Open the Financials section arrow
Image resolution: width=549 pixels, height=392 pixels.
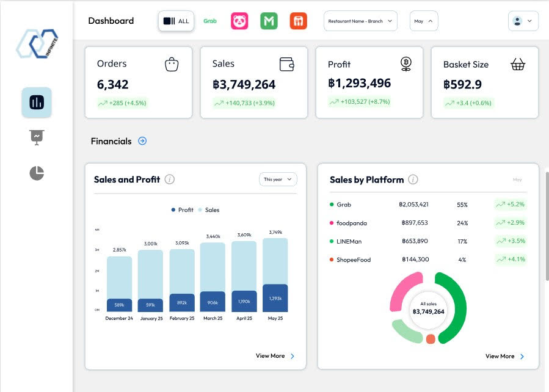[142, 141]
